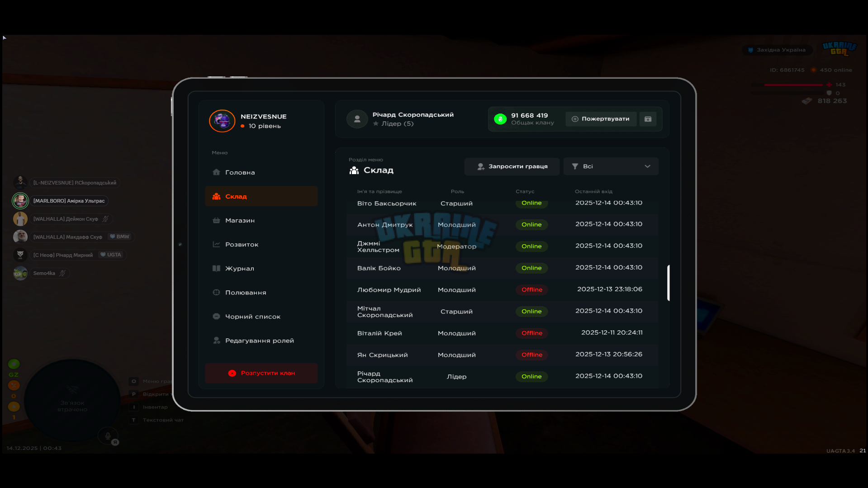Click the chevron arrow in the filter box
Screen dimensions: 868x488
point(647,166)
